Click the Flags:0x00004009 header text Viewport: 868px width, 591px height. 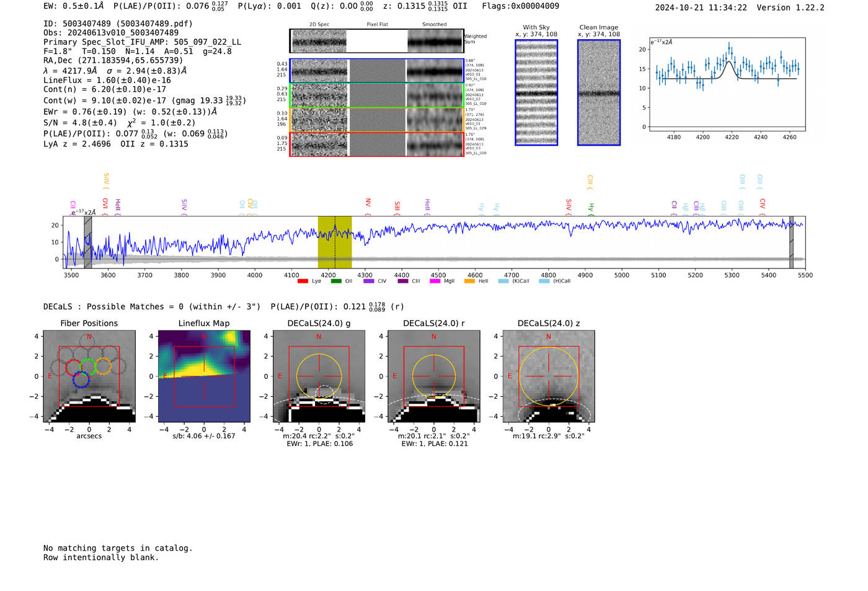coord(520,6)
